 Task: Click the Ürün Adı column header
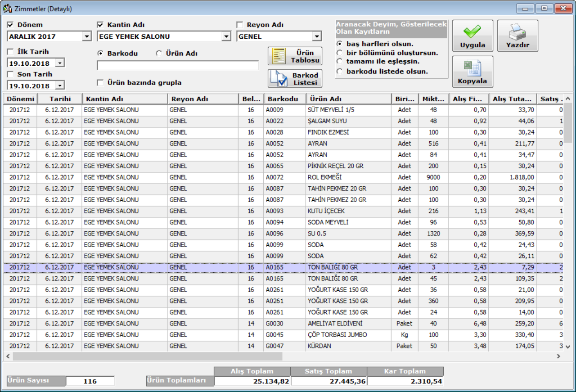349,99
